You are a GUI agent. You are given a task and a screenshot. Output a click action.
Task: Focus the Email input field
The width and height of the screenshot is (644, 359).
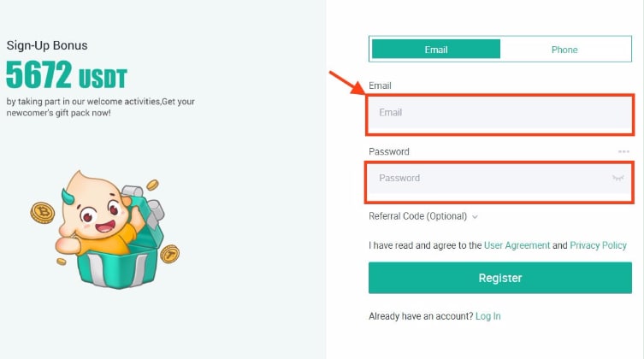pos(499,113)
